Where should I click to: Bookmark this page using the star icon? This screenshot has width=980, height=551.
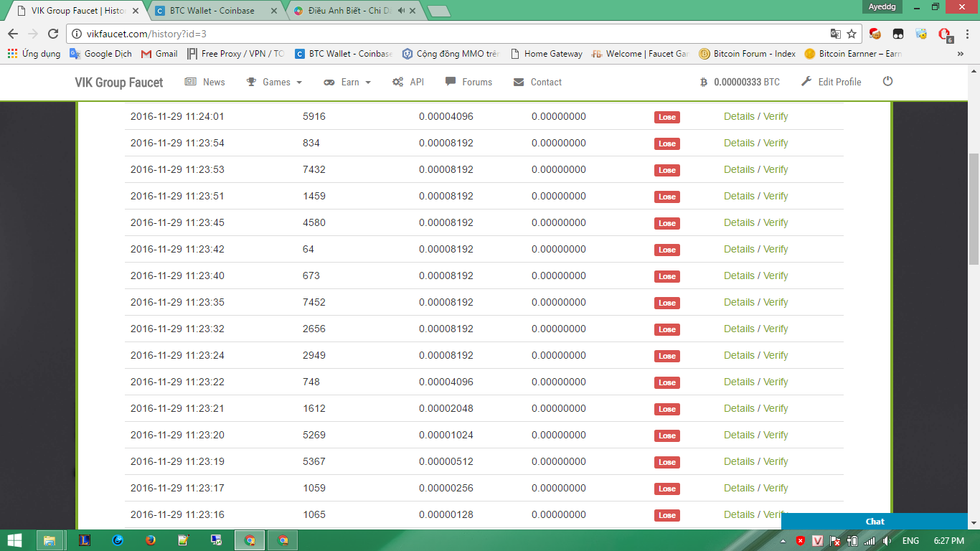coord(852,34)
